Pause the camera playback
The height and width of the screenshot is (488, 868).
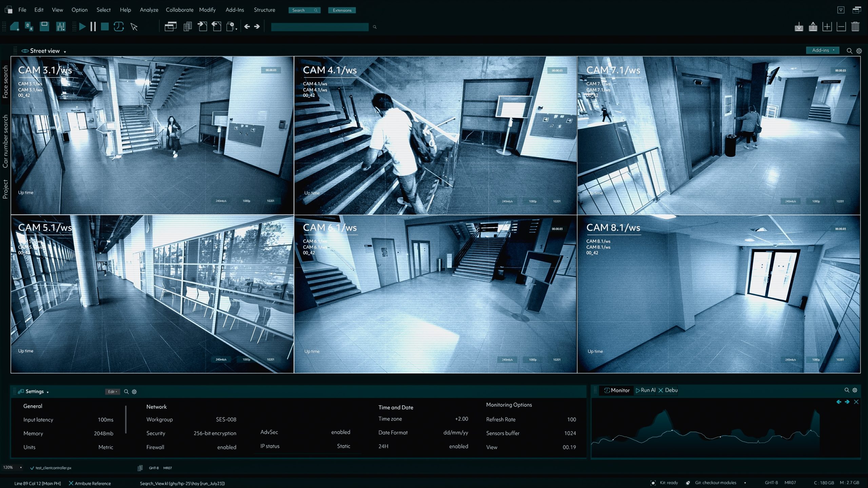pos(93,26)
